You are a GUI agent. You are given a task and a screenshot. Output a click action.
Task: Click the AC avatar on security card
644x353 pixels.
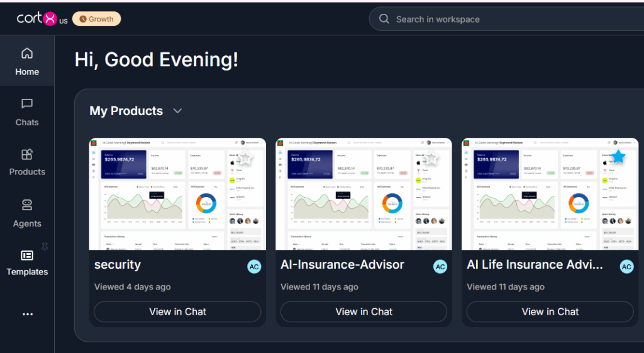pyautogui.click(x=254, y=267)
